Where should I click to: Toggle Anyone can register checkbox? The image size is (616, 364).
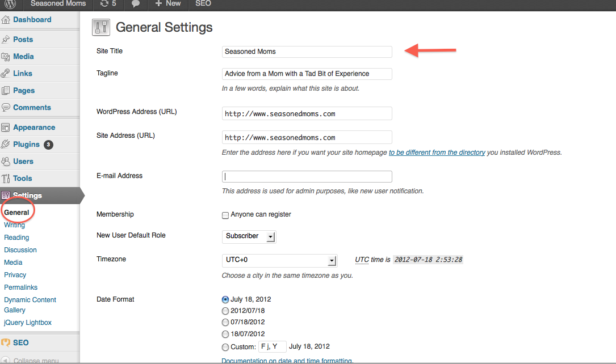225,215
